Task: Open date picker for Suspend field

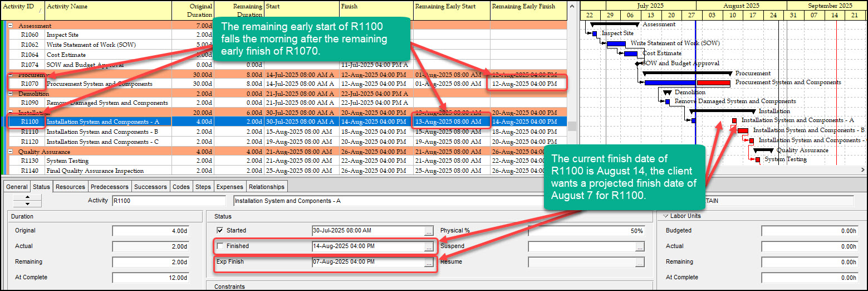Action: tap(640, 246)
